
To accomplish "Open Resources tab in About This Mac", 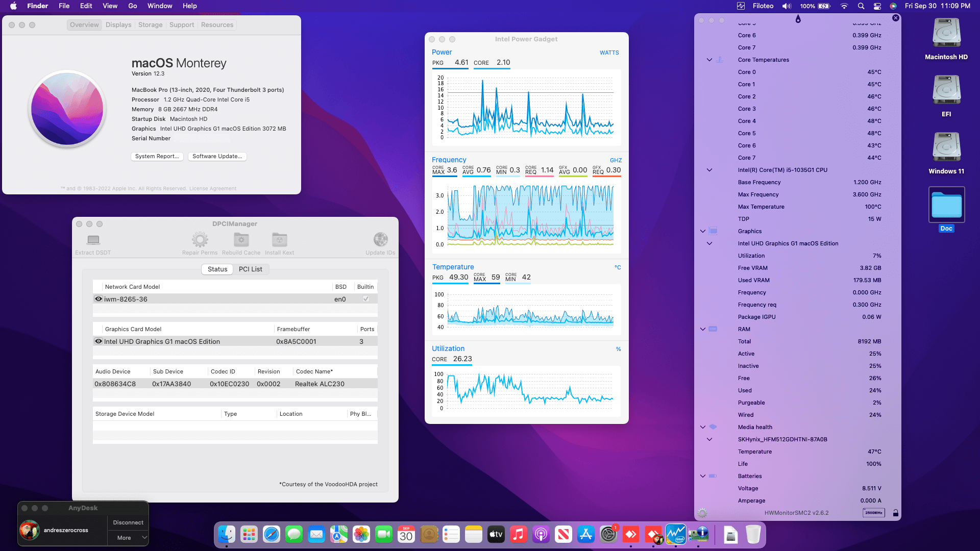I will pos(217,24).
